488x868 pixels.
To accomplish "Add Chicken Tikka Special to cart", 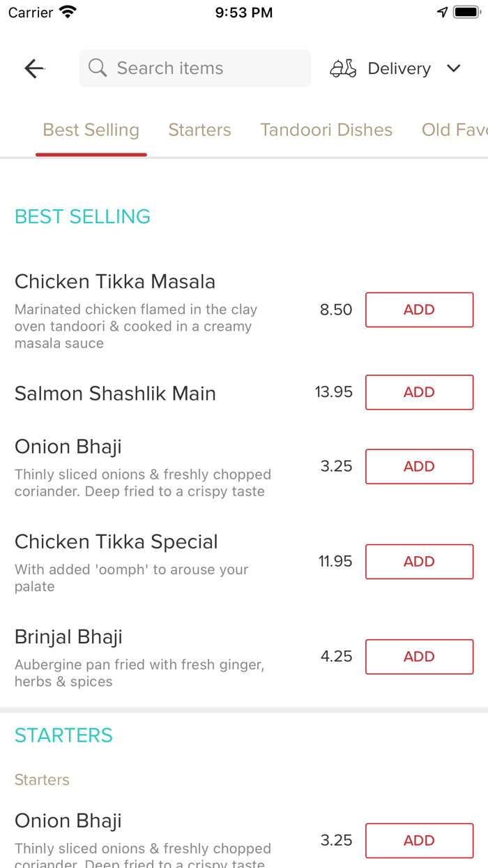I will pyautogui.click(x=419, y=561).
